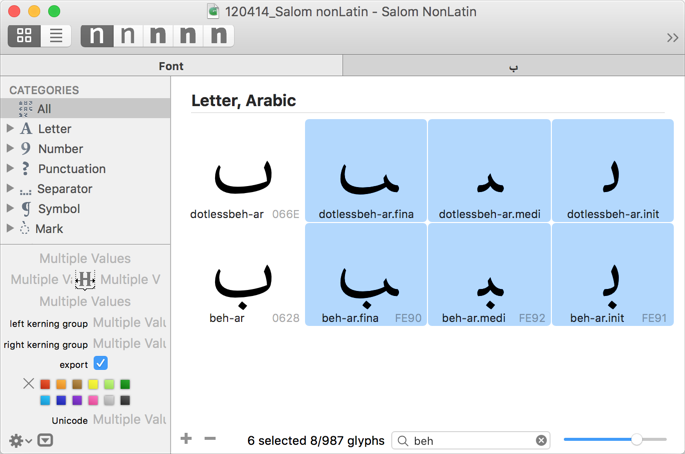Select the first master 'n' icon
The width and height of the screenshot is (685, 454).
tap(96, 36)
